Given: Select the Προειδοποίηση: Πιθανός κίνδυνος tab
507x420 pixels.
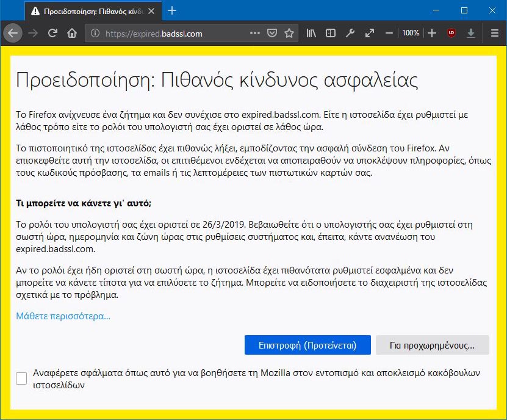Looking at the screenshot, I should tap(93, 12).
